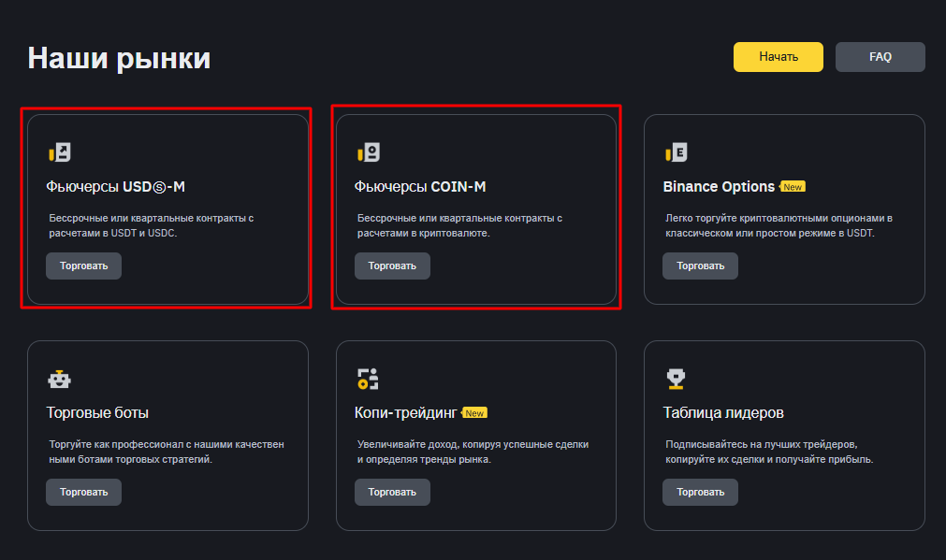Click description 'определяя тренды рынка'
This screenshot has width=946, height=560.
pos(473,452)
